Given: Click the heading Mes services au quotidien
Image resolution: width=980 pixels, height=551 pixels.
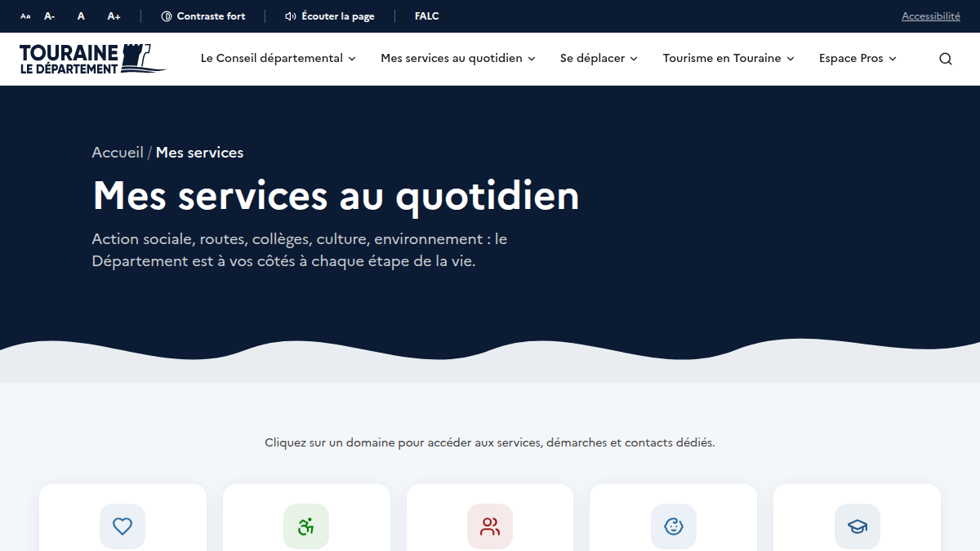Looking at the screenshot, I should [336, 196].
